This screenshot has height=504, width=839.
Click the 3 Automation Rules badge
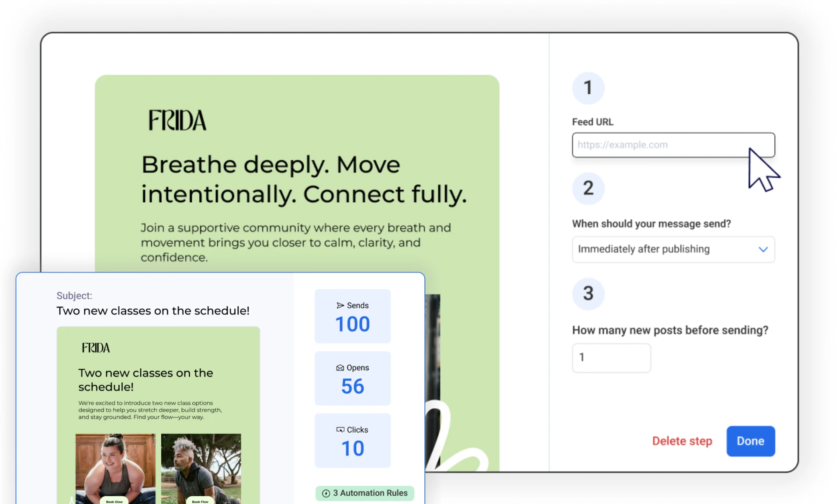tap(364, 493)
